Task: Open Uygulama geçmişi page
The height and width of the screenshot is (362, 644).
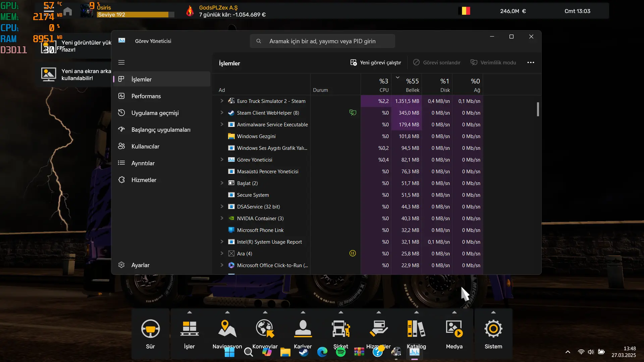Action: pos(162,113)
